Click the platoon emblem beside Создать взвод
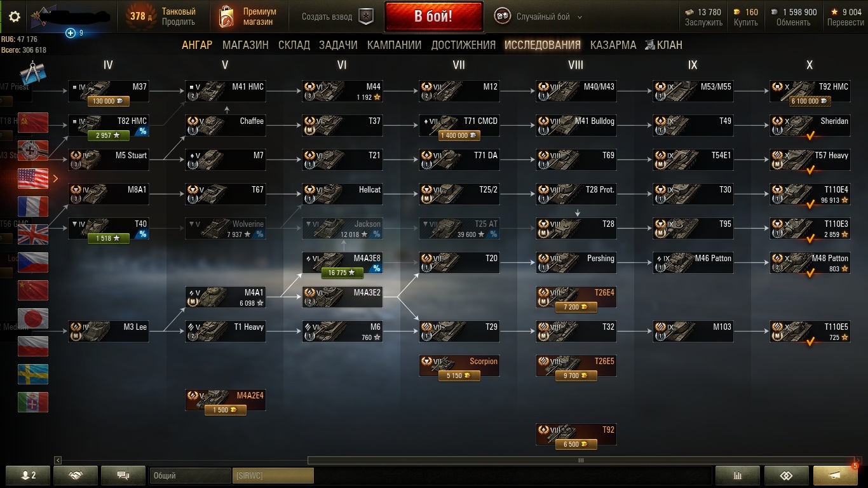This screenshot has height=488, width=868. coord(366,17)
